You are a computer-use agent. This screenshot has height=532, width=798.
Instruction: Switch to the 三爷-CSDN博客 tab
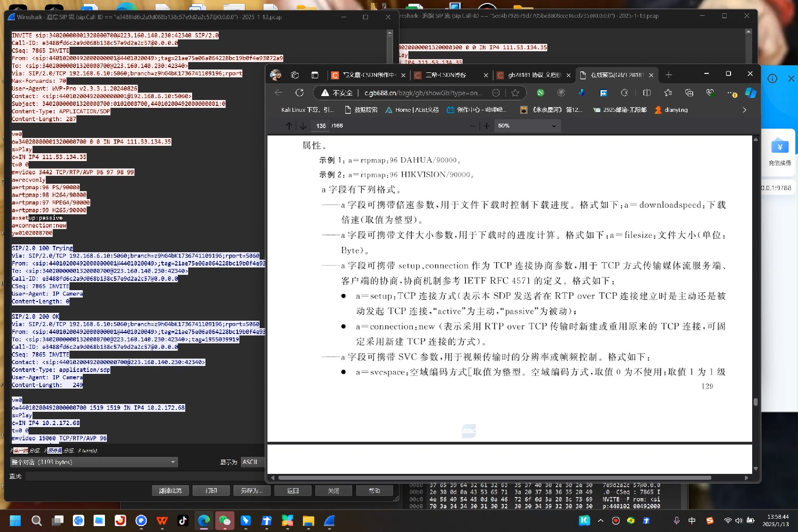451,75
